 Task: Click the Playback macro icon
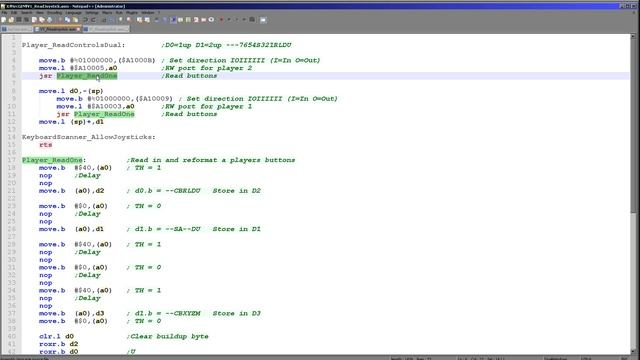coord(236,20)
